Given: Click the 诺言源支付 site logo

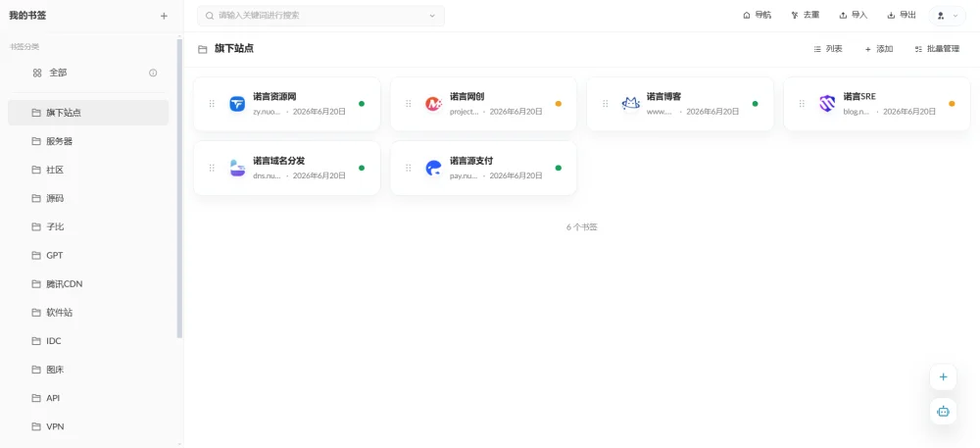Looking at the screenshot, I should 433,168.
